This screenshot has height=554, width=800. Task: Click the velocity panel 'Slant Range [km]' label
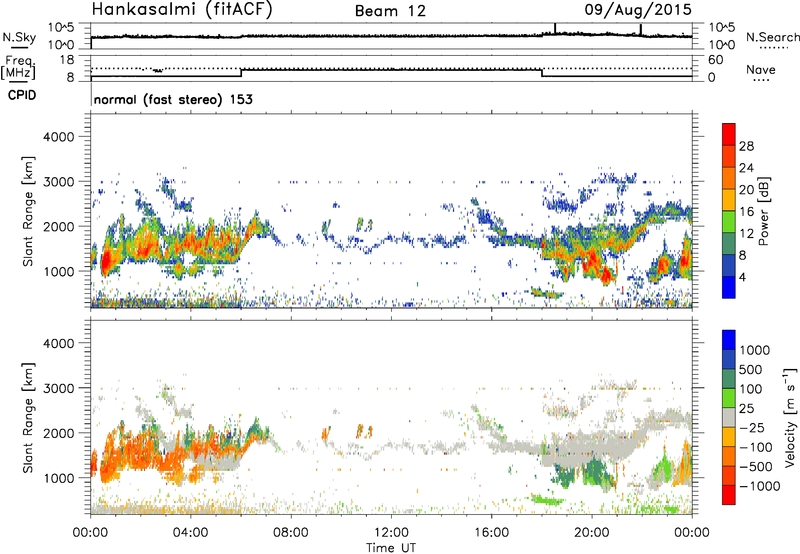[28, 418]
